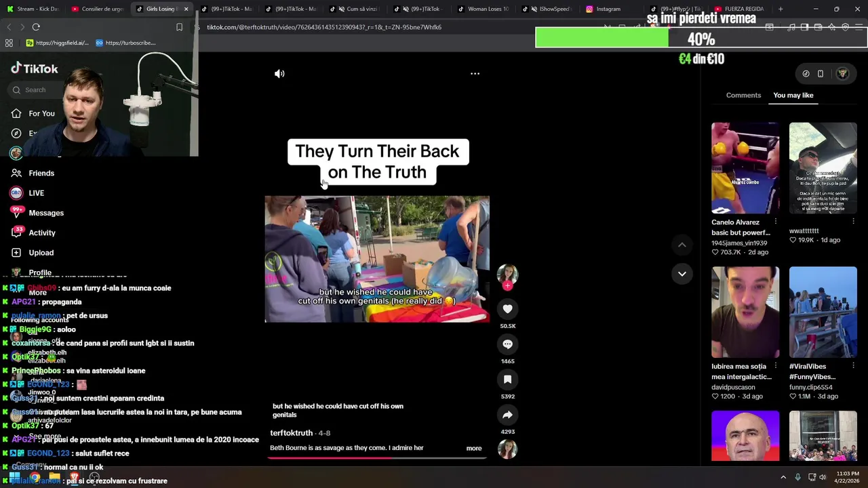
Task: Open the turboscribe bookmark
Action: [125, 43]
